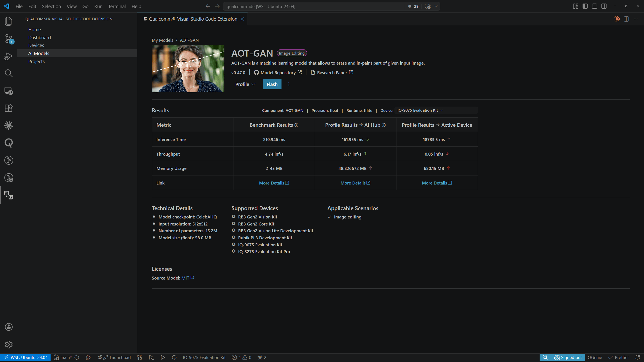Open More Details under Benchmark Results
This screenshot has width=644, height=362.
coord(274,183)
